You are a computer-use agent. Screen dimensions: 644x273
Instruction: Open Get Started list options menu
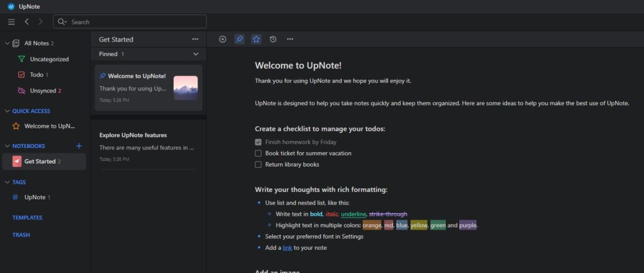(195, 39)
